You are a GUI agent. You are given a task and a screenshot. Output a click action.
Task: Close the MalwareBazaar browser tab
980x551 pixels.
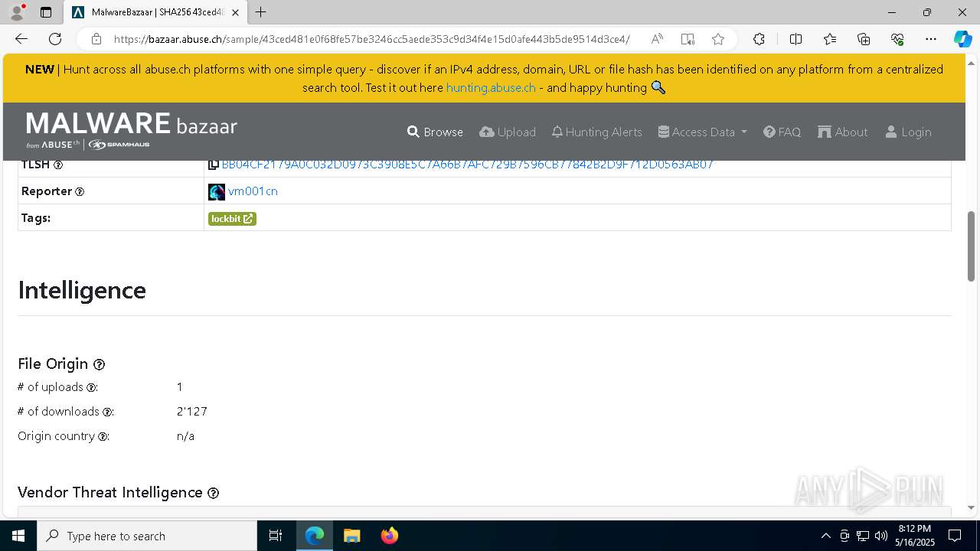pos(236,12)
